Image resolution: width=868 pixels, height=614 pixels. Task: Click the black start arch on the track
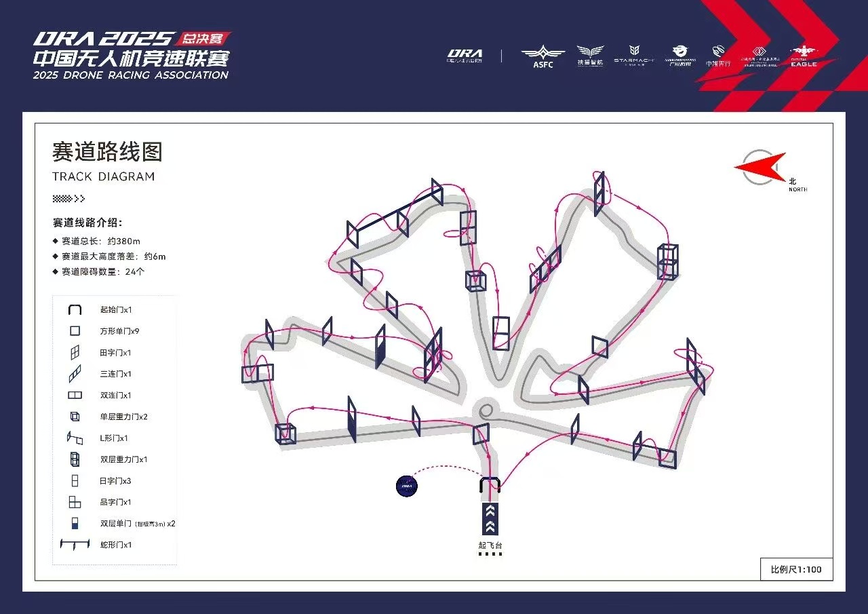pyautogui.click(x=490, y=484)
